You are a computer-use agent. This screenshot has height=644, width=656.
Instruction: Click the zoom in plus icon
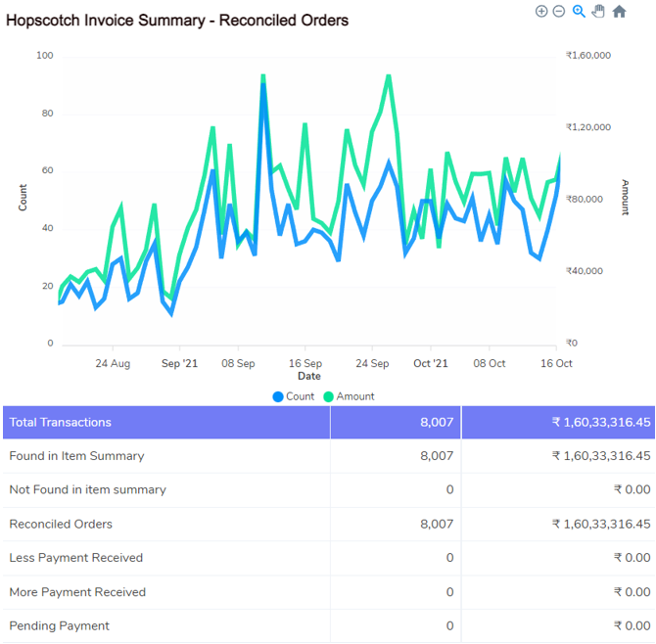541,12
